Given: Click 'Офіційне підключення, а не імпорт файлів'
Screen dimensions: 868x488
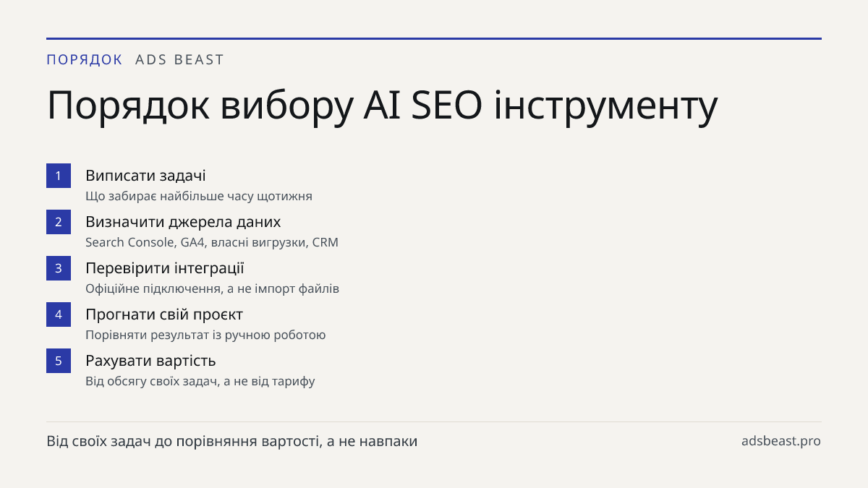Looking at the screenshot, I should click(212, 288).
